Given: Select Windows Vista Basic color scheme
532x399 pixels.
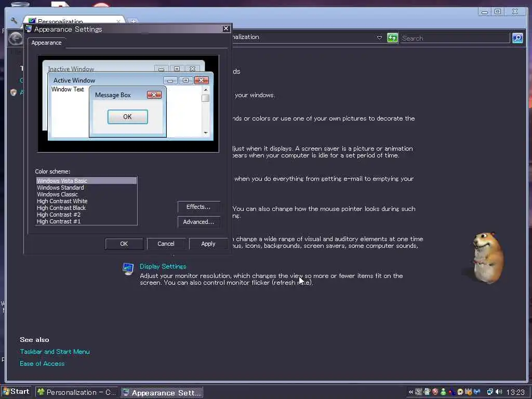Looking at the screenshot, I should [x=87, y=181].
